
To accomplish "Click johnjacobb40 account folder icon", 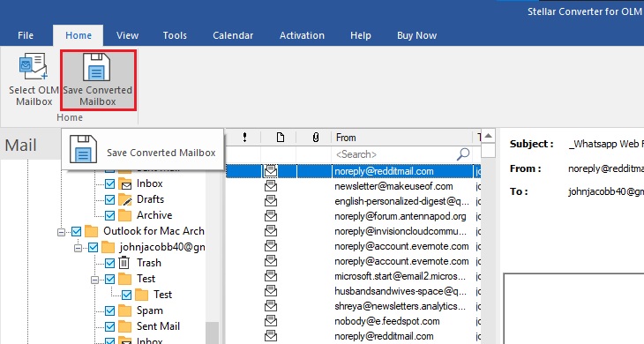I will (108, 247).
